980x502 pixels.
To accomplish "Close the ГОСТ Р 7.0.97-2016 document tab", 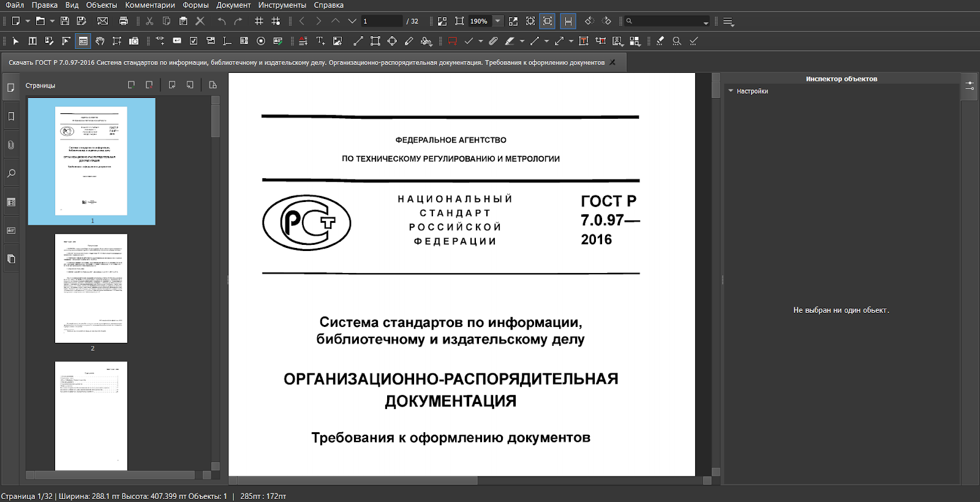I will click(612, 62).
